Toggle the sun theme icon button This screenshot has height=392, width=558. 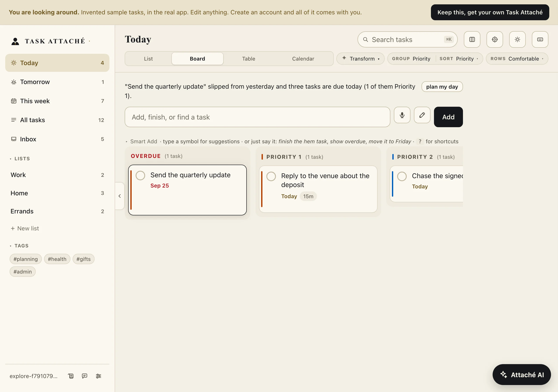(517, 39)
